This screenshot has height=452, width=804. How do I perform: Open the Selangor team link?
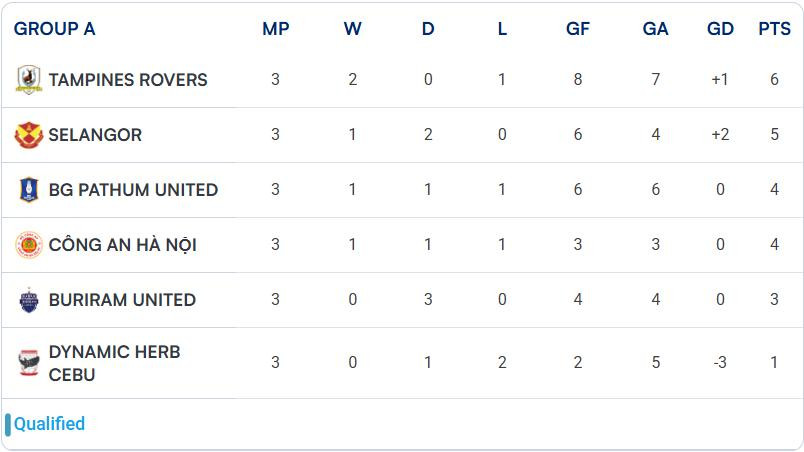click(95, 135)
